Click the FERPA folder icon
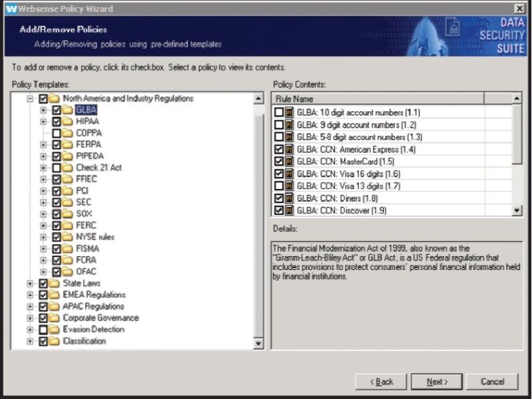532x399 pixels. click(x=68, y=144)
